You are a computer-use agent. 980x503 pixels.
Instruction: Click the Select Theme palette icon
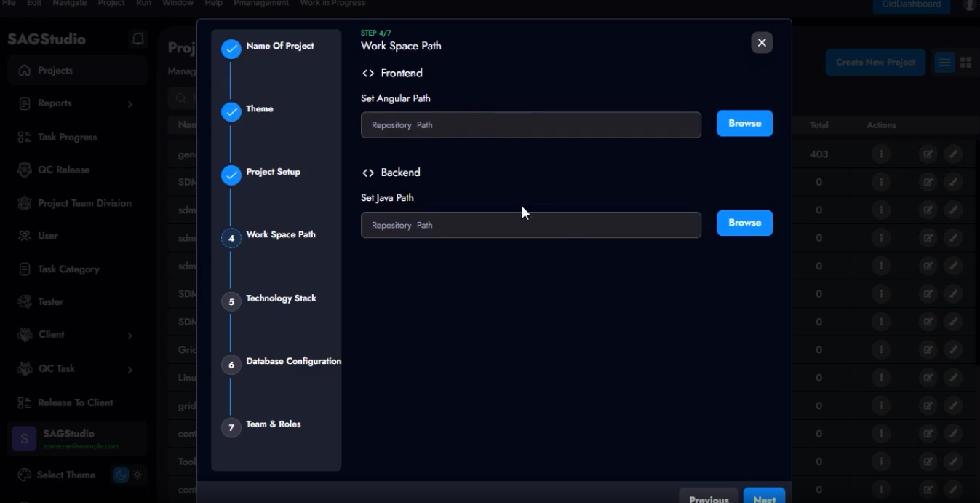click(25, 475)
